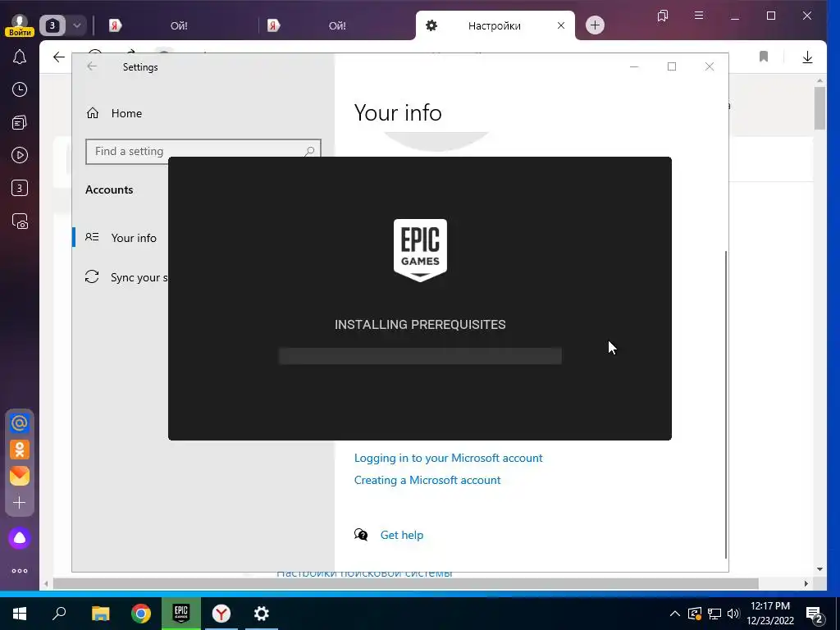Open the tab groups counter showing 3
Image resolution: width=840 pixels, height=630 pixels.
tap(52, 25)
